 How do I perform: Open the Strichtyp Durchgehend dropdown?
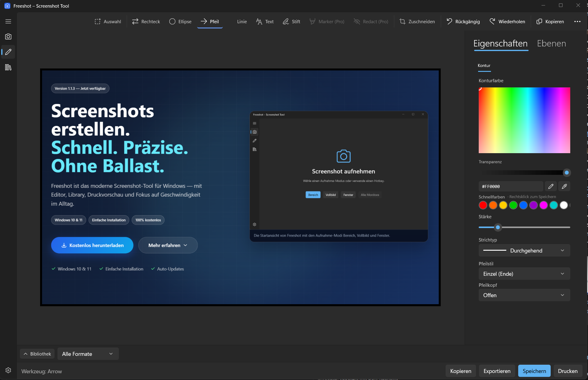point(524,250)
